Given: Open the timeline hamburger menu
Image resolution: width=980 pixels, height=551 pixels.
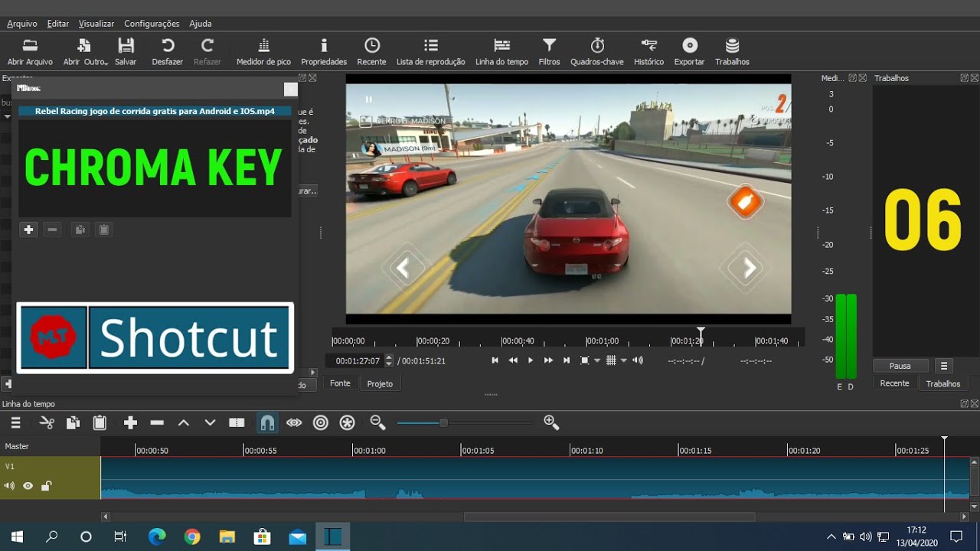Looking at the screenshot, I should [x=15, y=422].
